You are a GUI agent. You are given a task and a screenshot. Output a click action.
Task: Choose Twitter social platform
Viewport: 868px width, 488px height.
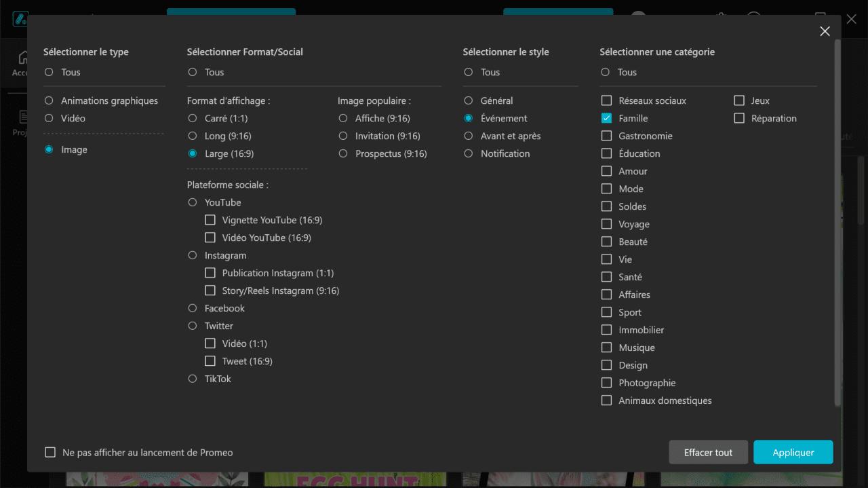pyautogui.click(x=193, y=326)
